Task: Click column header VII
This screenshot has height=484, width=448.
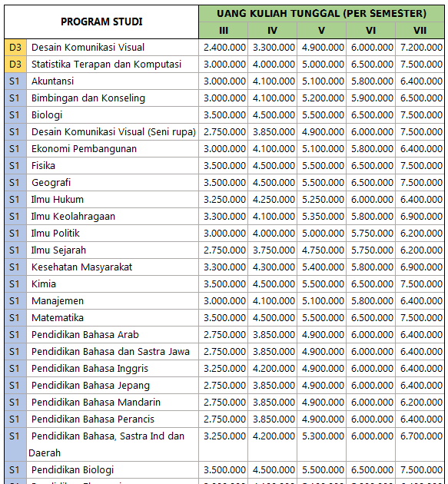Action: [x=420, y=30]
